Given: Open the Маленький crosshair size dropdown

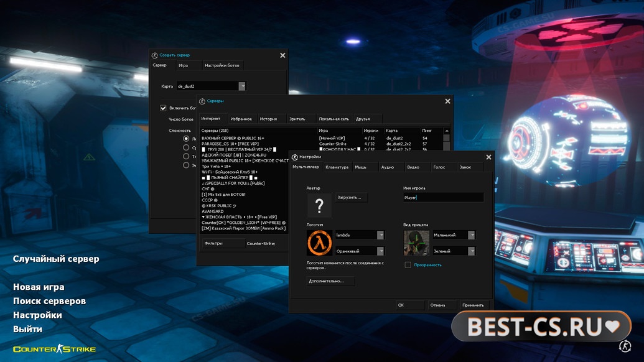Looking at the screenshot, I should coord(472,234).
